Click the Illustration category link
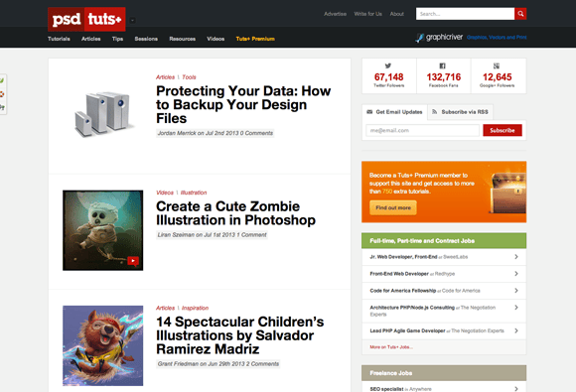This screenshot has width=576, height=392. (194, 193)
